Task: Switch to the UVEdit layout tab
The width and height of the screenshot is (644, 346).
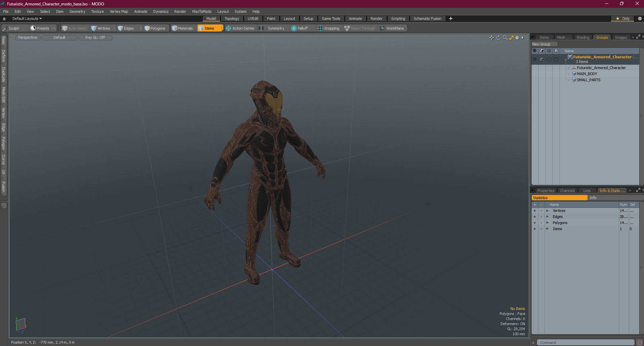Action: (x=253, y=19)
